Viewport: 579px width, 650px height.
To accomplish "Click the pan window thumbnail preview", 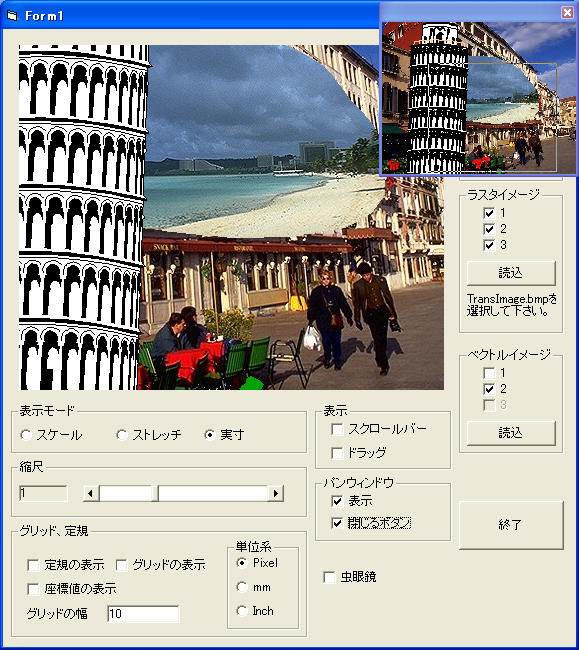I will [x=479, y=97].
